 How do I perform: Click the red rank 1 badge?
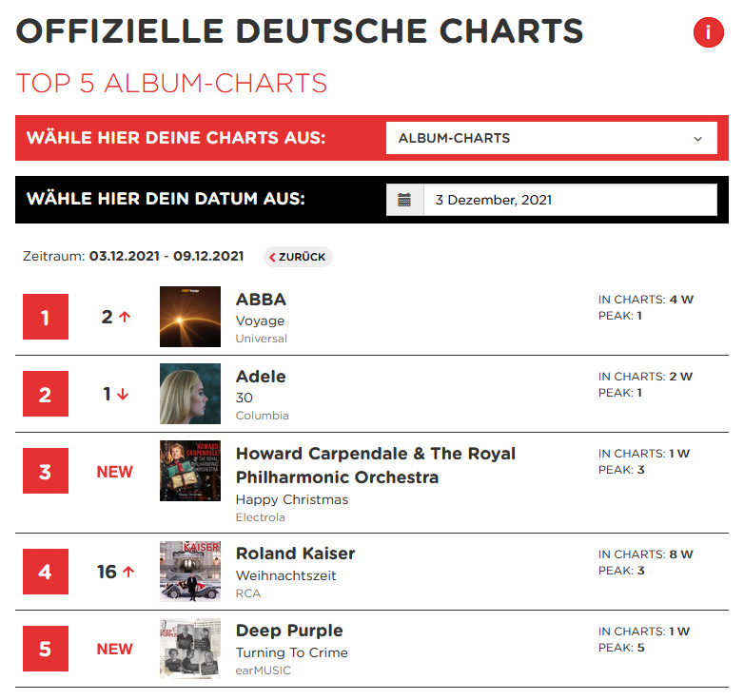[46, 317]
